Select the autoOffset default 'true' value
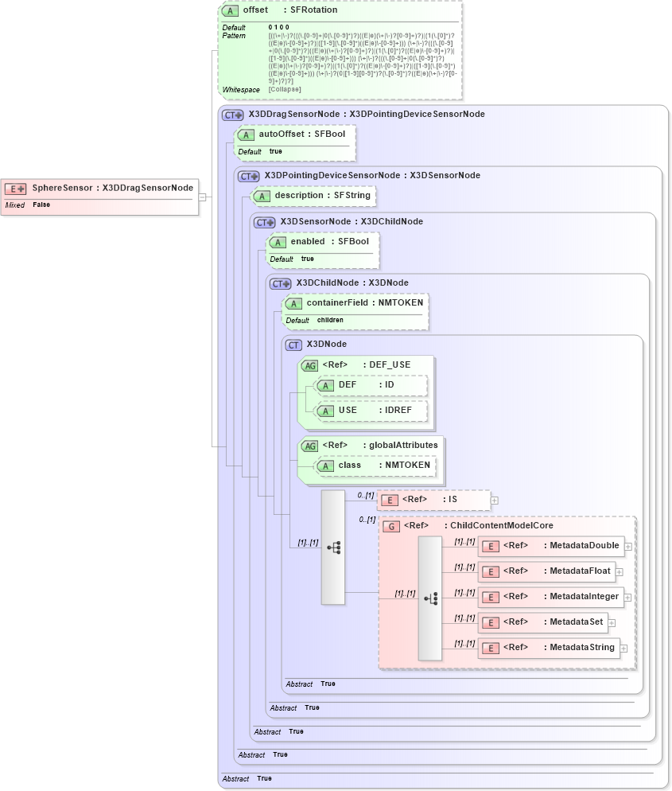672x791 pixels. (x=276, y=151)
